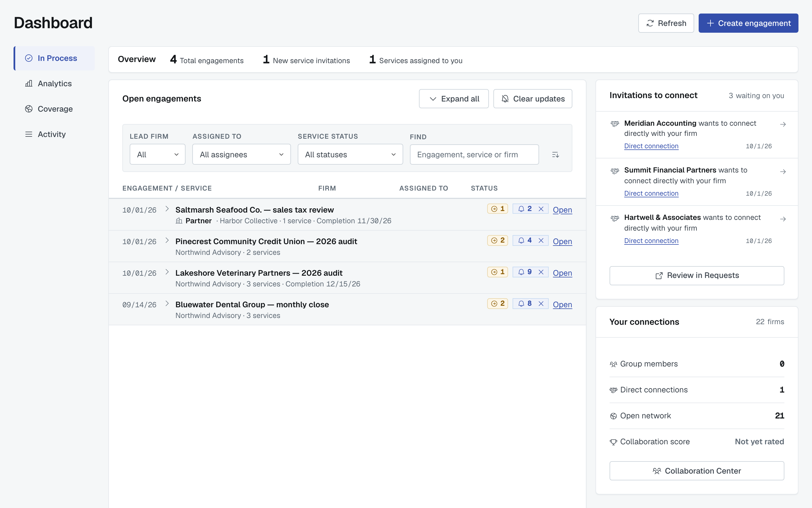
Task: Click the Collaboration score trophy icon
Action: pos(614,442)
